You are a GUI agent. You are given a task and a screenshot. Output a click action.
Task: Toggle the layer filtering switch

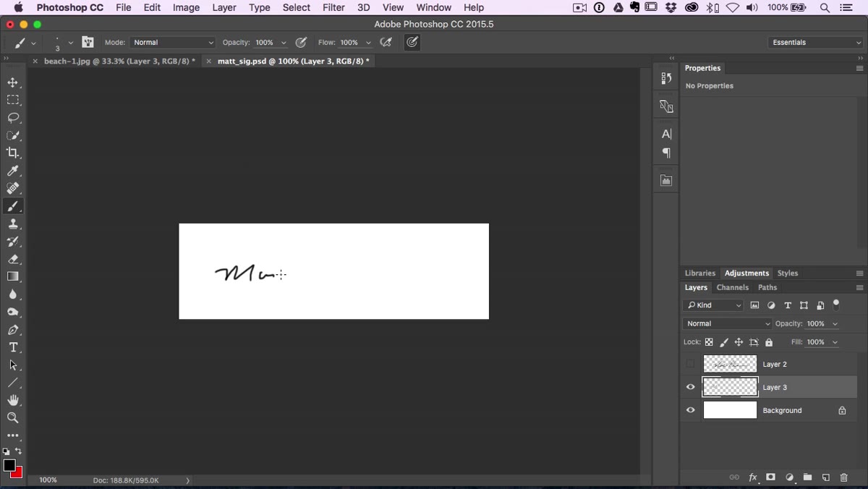[x=836, y=305]
